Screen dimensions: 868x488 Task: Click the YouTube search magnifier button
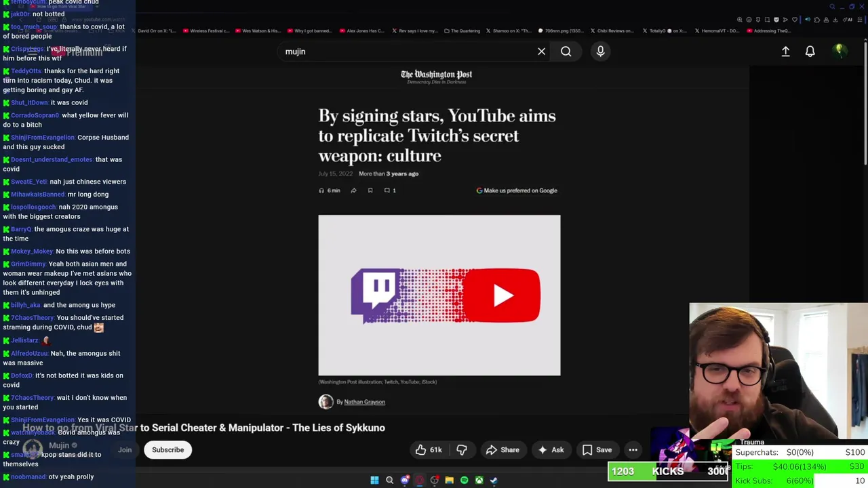tap(566, 52)
